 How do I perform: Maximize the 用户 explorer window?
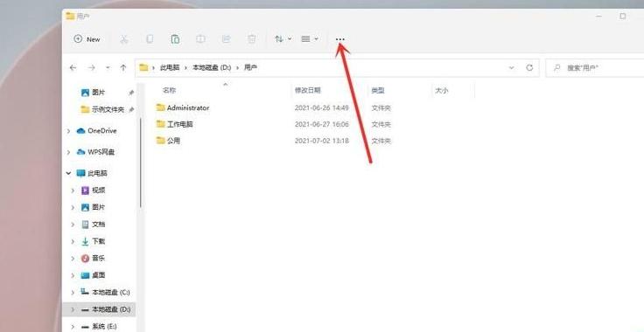tap(623, 17)
